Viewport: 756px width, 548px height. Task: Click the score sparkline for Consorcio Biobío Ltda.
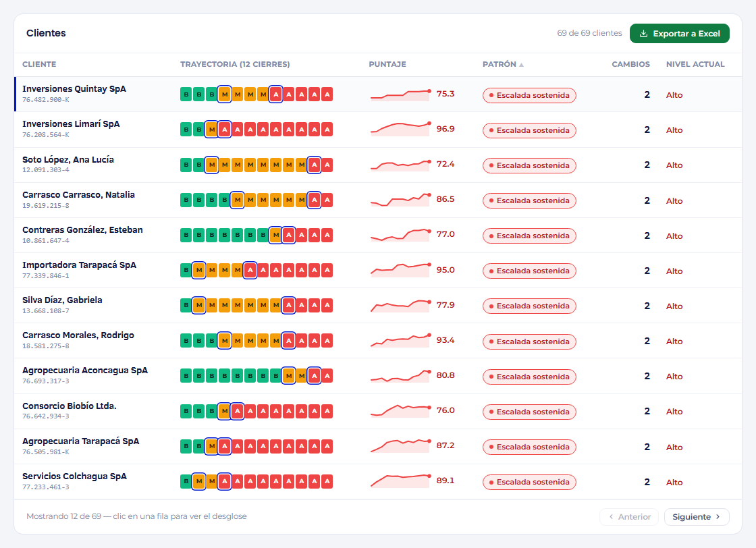coord(400,410)
